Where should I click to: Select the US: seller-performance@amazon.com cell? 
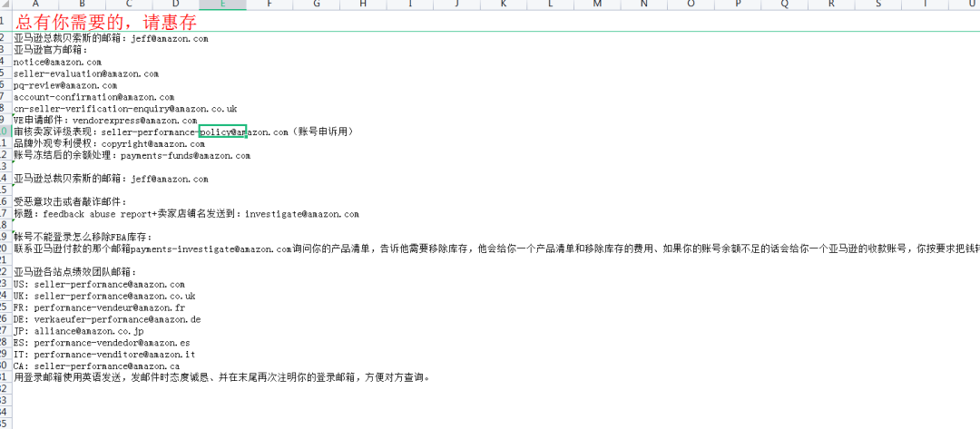[x=100, y=284]
